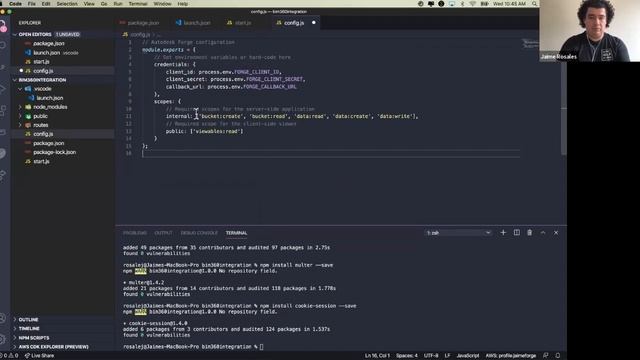Create a new terminal with plus icon
The width and height of the screenshot is (640, 360).
tap(503, 233)
